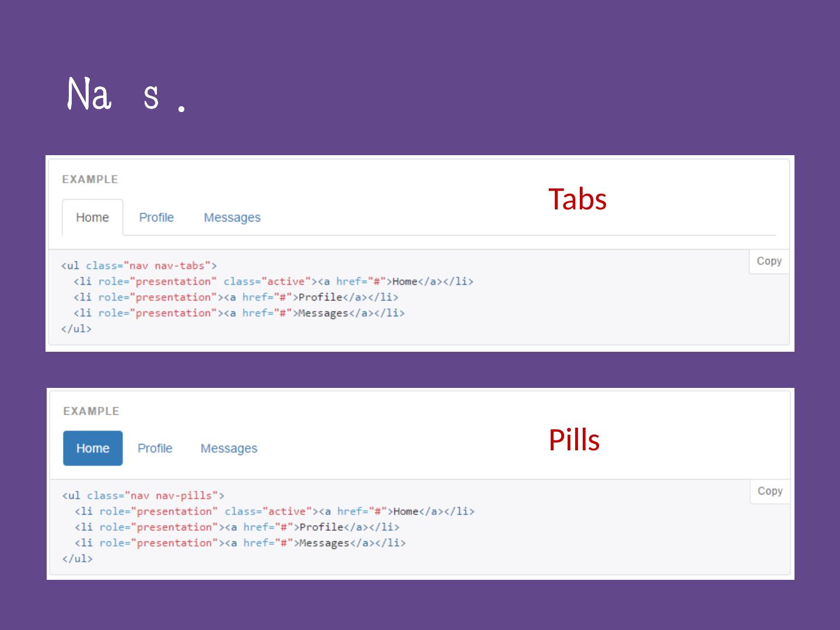Click the active Home li line in nav-pills code

point(274,512)
